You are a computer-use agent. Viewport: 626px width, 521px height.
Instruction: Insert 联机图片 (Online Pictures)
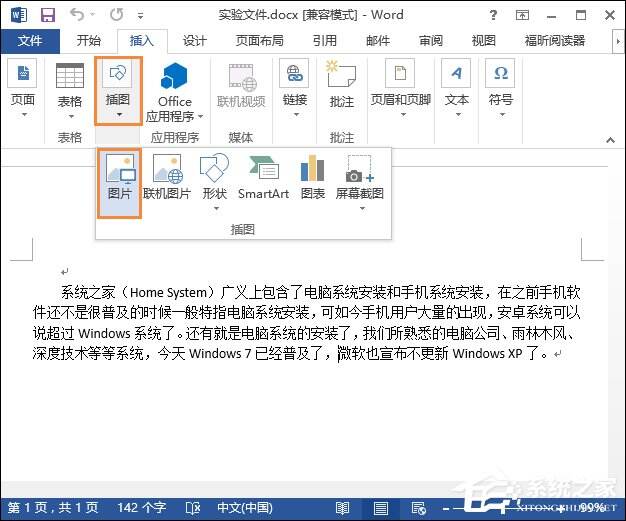(167, 177)
